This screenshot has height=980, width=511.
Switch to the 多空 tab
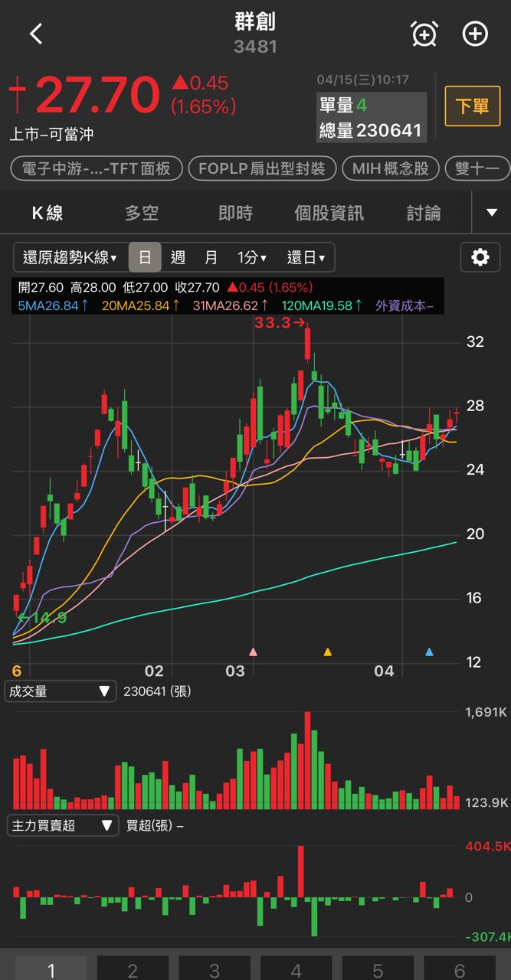tap(142, 213)
